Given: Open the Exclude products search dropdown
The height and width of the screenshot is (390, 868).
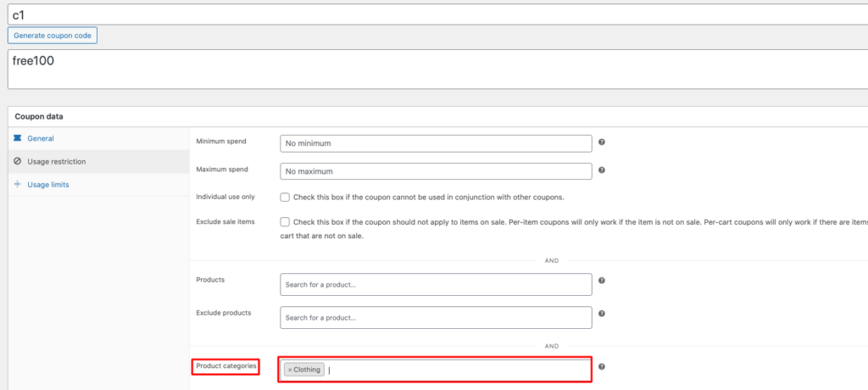Looking at the screenshot, I should pos(435,317).
